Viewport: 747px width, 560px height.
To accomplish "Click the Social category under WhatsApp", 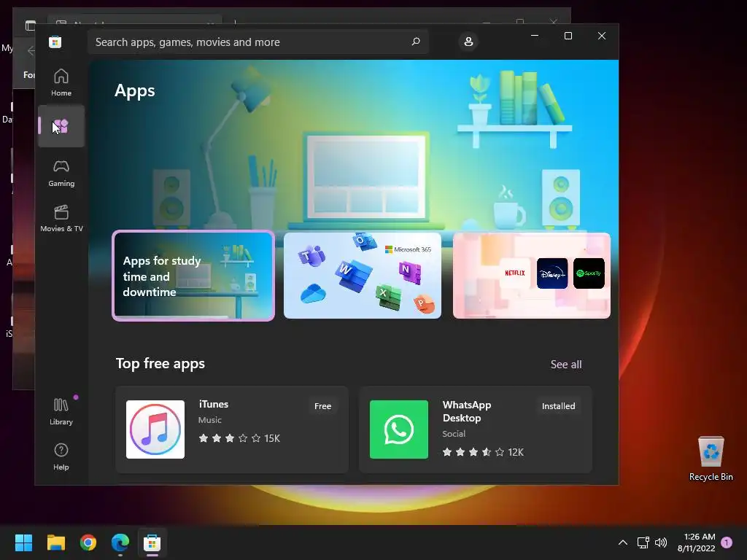I will click(x=454, y=434).
